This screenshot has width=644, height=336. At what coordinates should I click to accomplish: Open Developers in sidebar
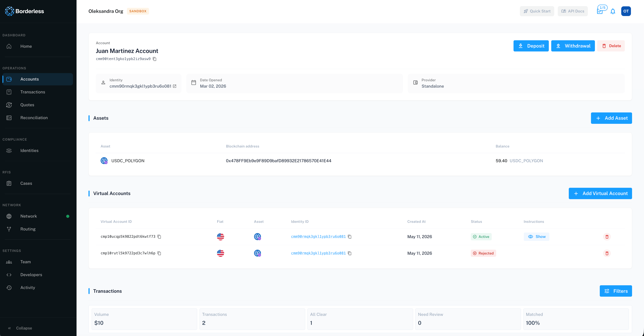coord(38,275)
